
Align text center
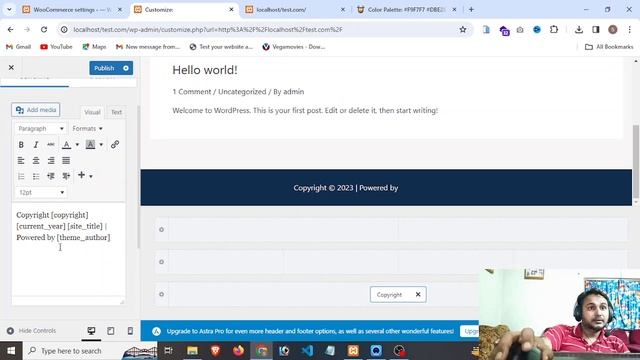click(36, 160)
